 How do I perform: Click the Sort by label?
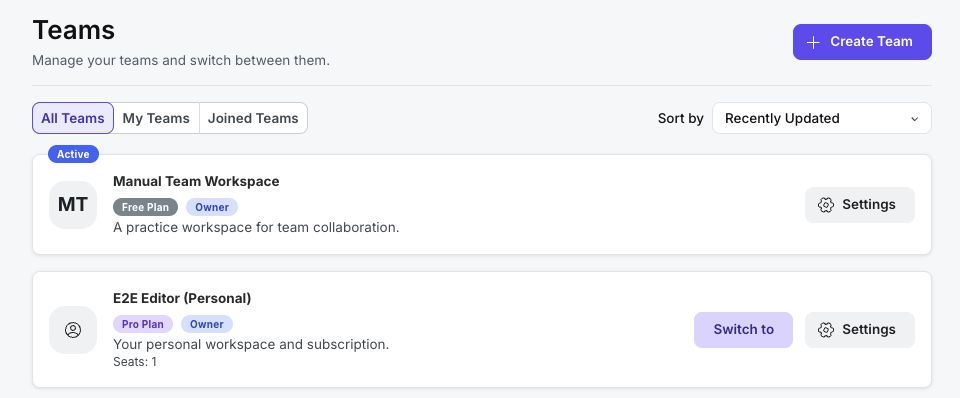coord(680,119)
